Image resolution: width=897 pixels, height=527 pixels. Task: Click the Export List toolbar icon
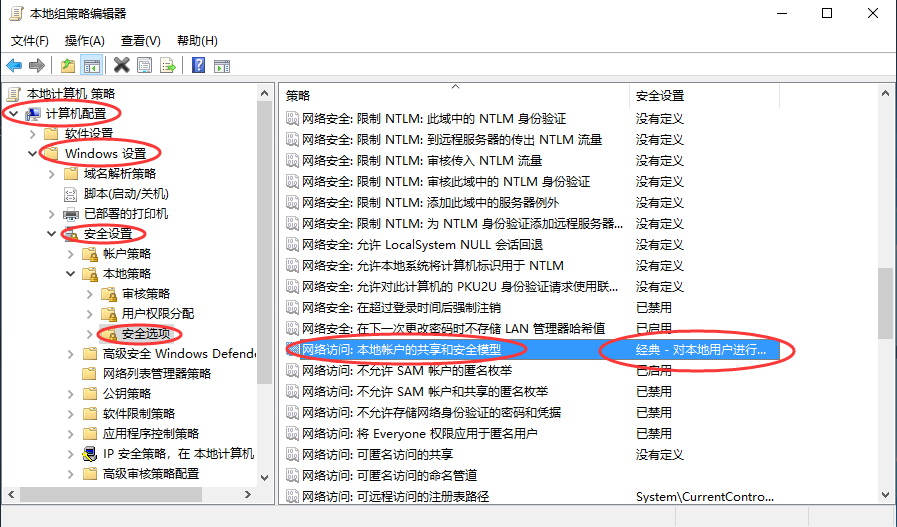(x=168, y=66)
